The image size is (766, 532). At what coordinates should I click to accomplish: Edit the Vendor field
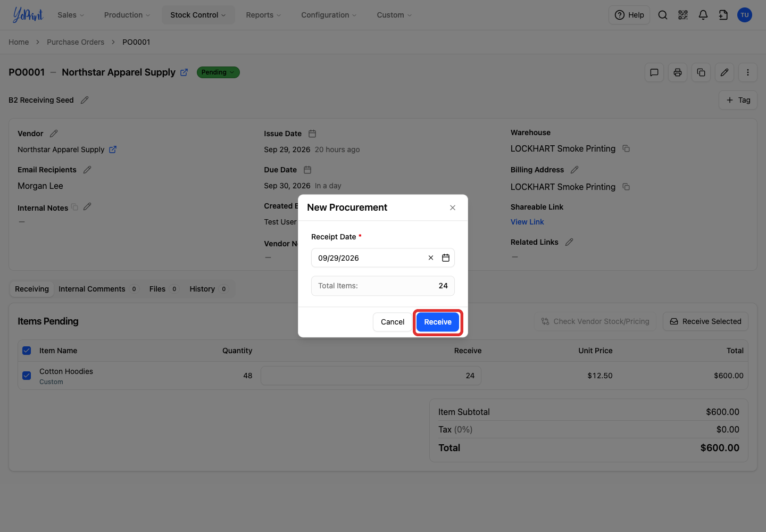[54, 134]
